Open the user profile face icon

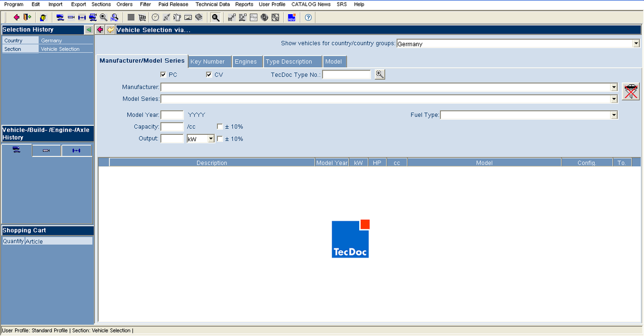point(43,17)
